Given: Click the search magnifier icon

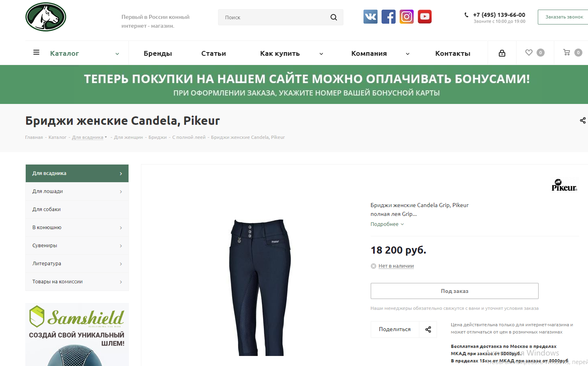Looking at the screenshot, I should point(334,17).
